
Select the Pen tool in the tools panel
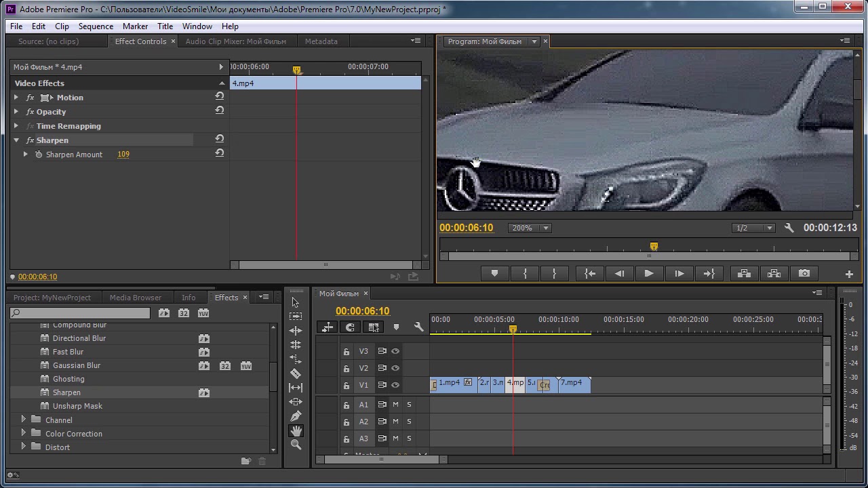coord(296,416)
